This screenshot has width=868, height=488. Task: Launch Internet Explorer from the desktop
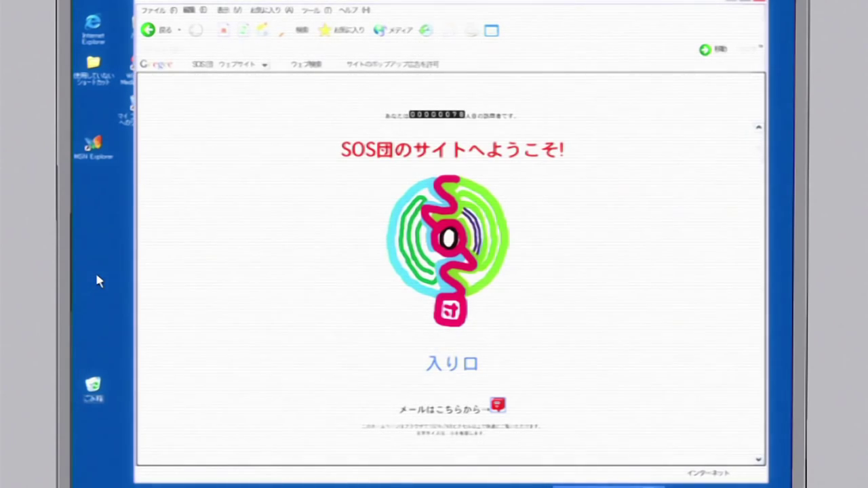pyautogui.click(x=92, y=25)
